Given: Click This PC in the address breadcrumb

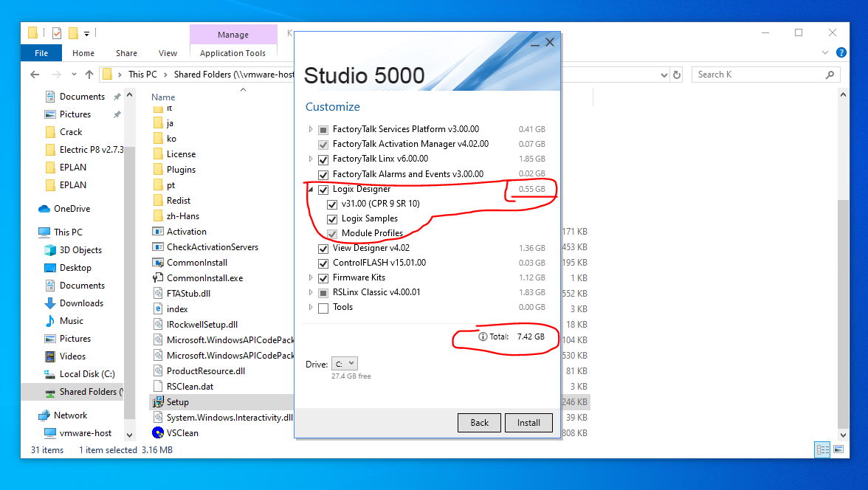Looking at the screenshot, I should (143, 75).
